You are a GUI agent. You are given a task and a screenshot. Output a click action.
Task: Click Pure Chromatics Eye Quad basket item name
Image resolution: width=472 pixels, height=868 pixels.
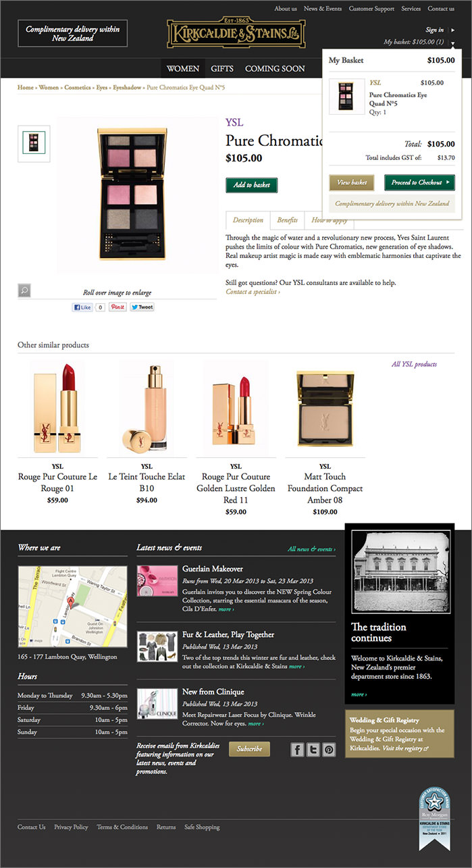398,99
